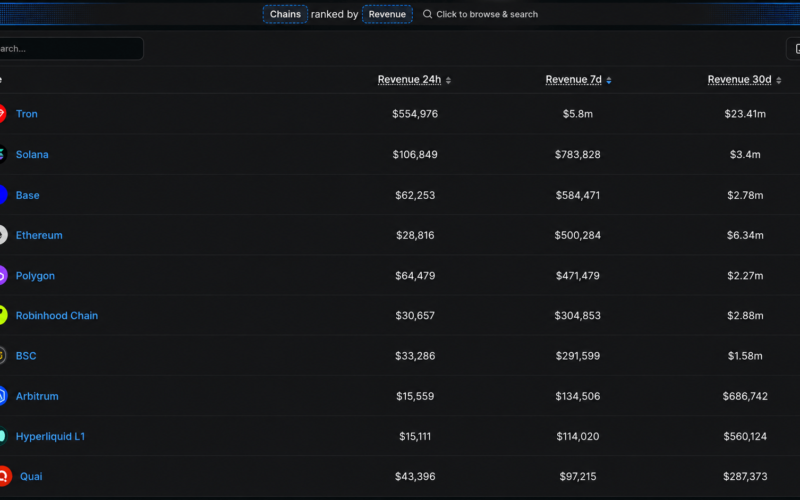Click Ethereum's 7d revenue $500,284
The height and width of the screenshot is (500, 800).
coord(578,235)
